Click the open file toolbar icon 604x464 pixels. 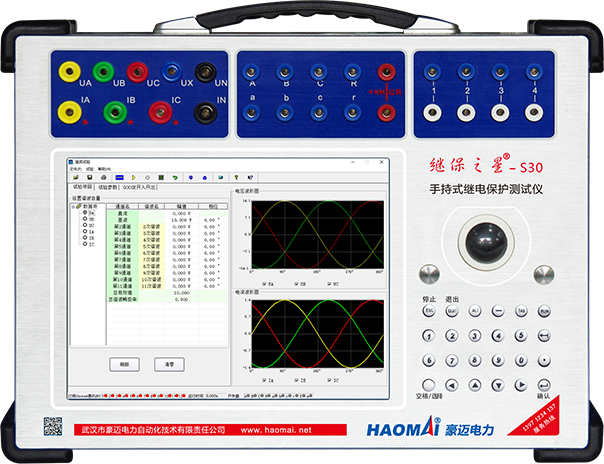pyautogui.click(x=76, y=178)
